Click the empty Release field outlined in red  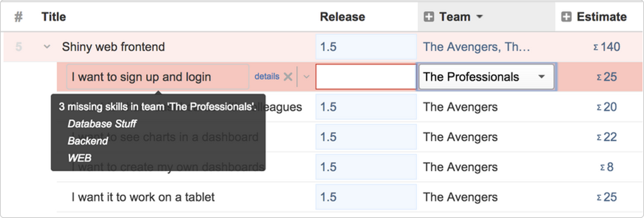[x=366, y=77]
